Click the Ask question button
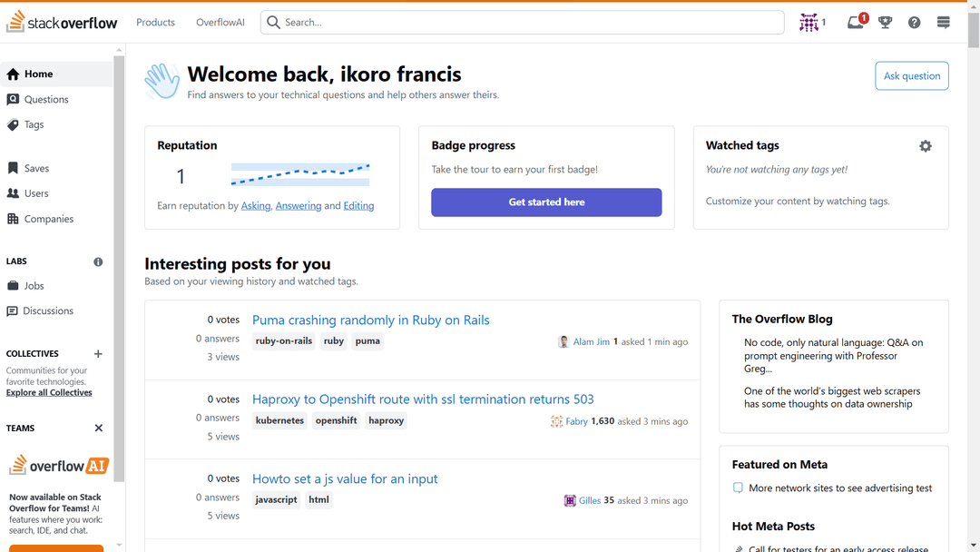 pos(912,76)
